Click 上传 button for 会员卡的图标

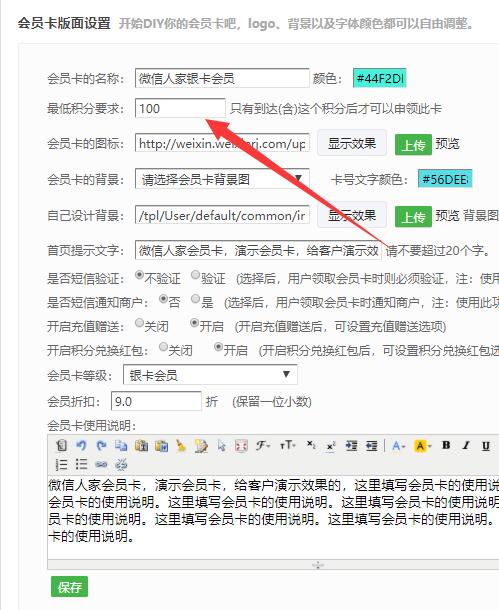pos(413,145)
